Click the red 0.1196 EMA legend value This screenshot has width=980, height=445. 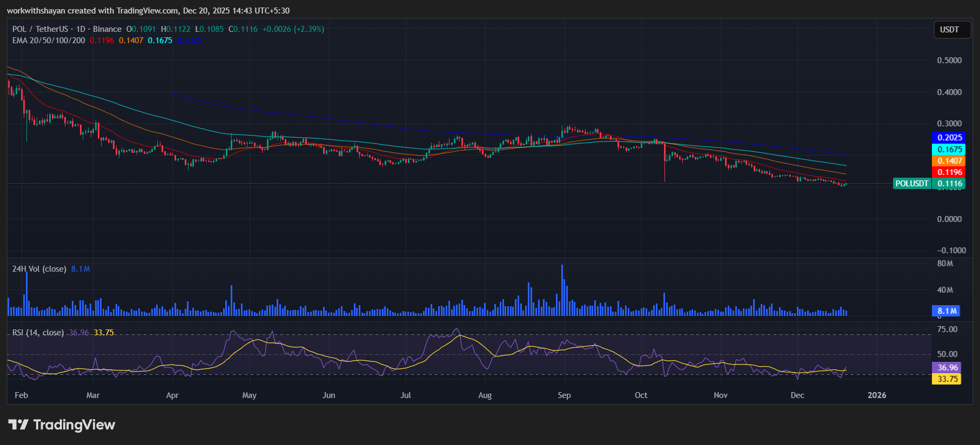click(x=102, y=41)
